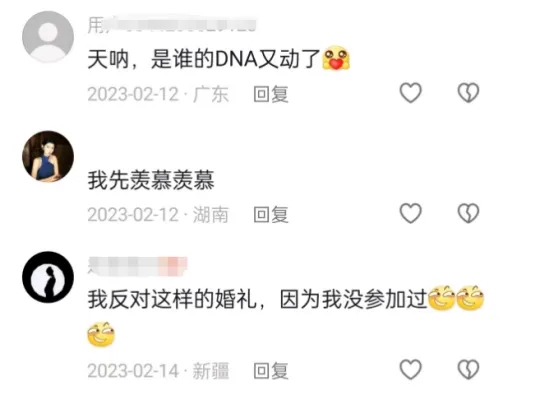Image resolution: width=541 pixels, height=400 pixels.
Task: Tap the "2023-02-14 · 新疆" timestamp
Action: coord(158,371)
